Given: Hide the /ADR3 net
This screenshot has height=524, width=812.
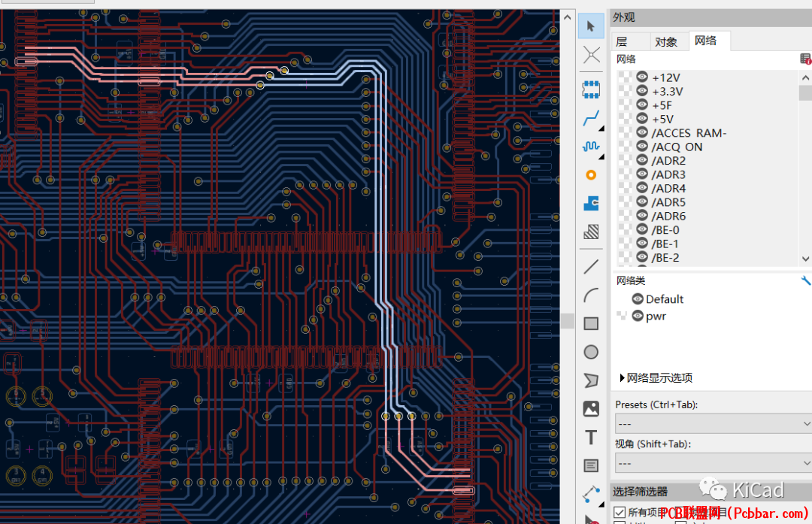Looking at the screenshot, I should [x=642, y=174].
